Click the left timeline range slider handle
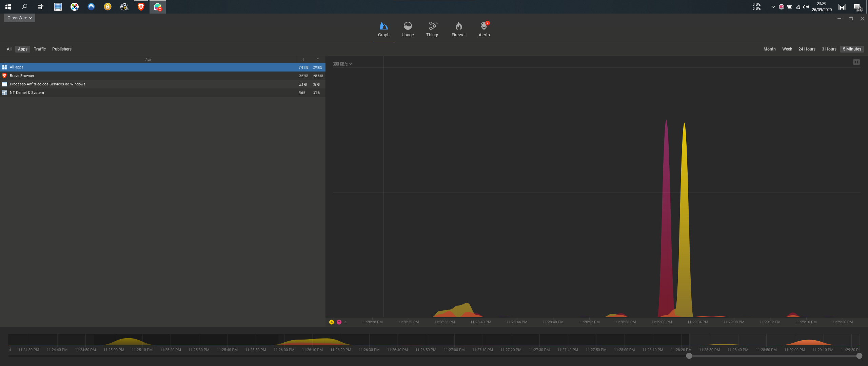The image size is (868, 366). (689, 356)
